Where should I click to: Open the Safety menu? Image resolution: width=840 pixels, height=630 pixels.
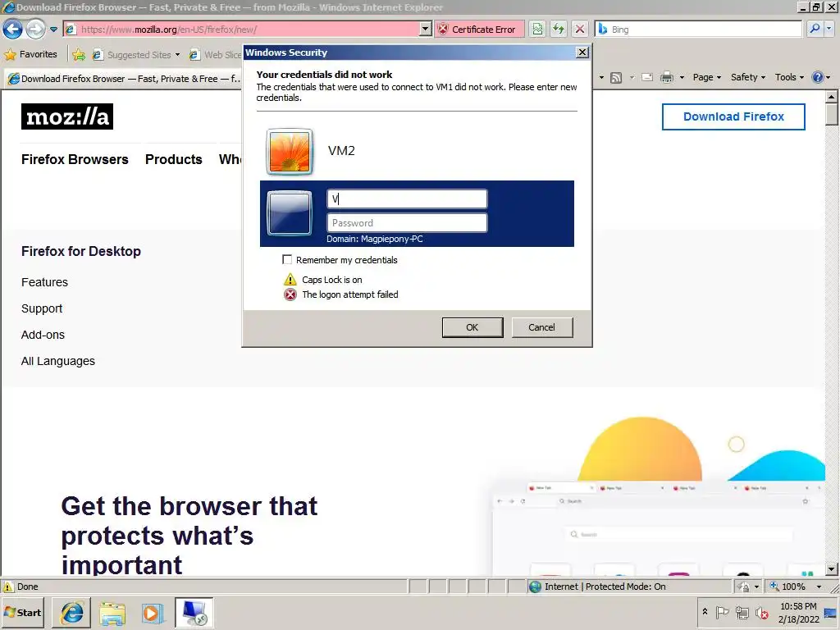coord(748,78)
